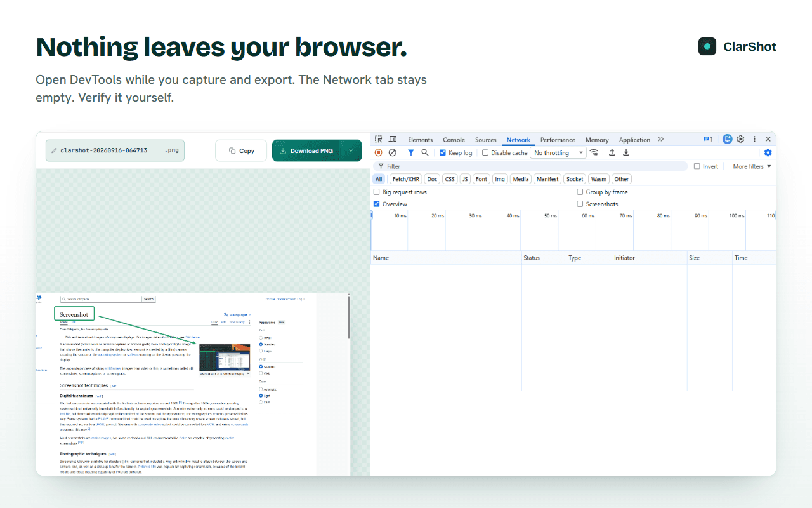The height and width of the screenshot is (508, 812).
Task: Click the Copy button
Action: [x=241, y=150]
